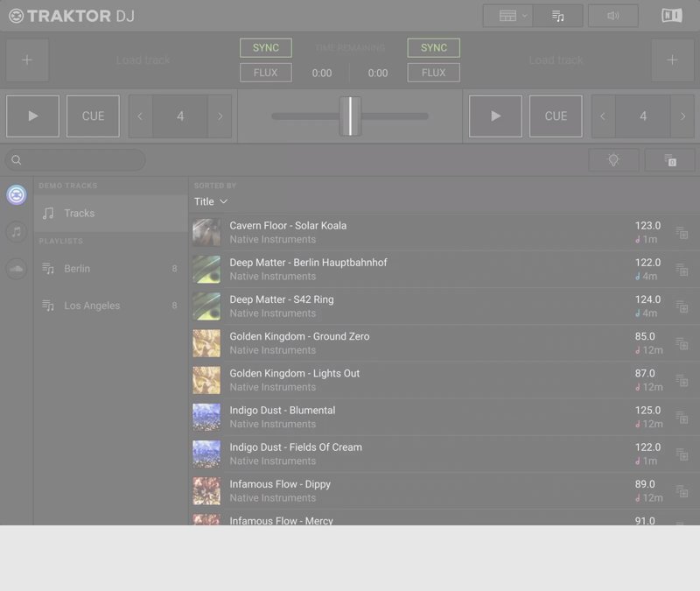Show the browser playlist view icon

(x=558, y=16)
